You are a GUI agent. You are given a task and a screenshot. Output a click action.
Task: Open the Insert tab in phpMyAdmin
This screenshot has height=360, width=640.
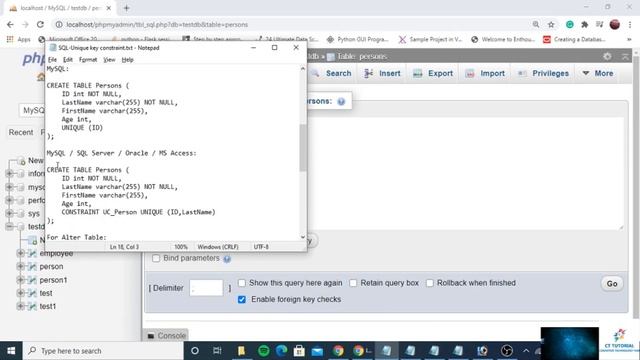point(382,73)
